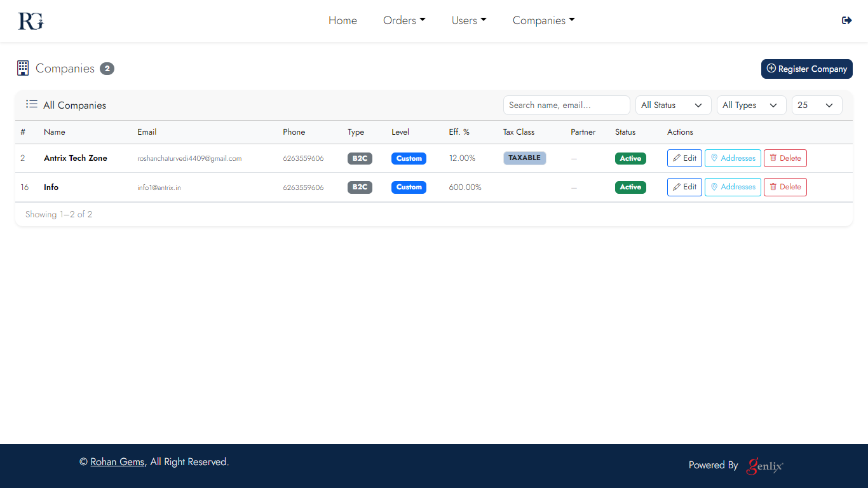868x488 pixels.
Task: Click the RG logo icon
Action: point(31,21)
